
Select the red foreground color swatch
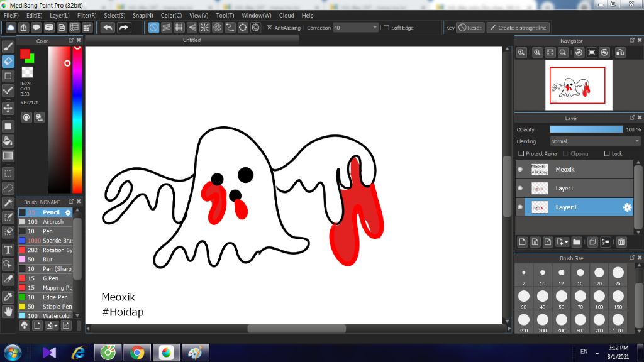(x=25, y=54)
